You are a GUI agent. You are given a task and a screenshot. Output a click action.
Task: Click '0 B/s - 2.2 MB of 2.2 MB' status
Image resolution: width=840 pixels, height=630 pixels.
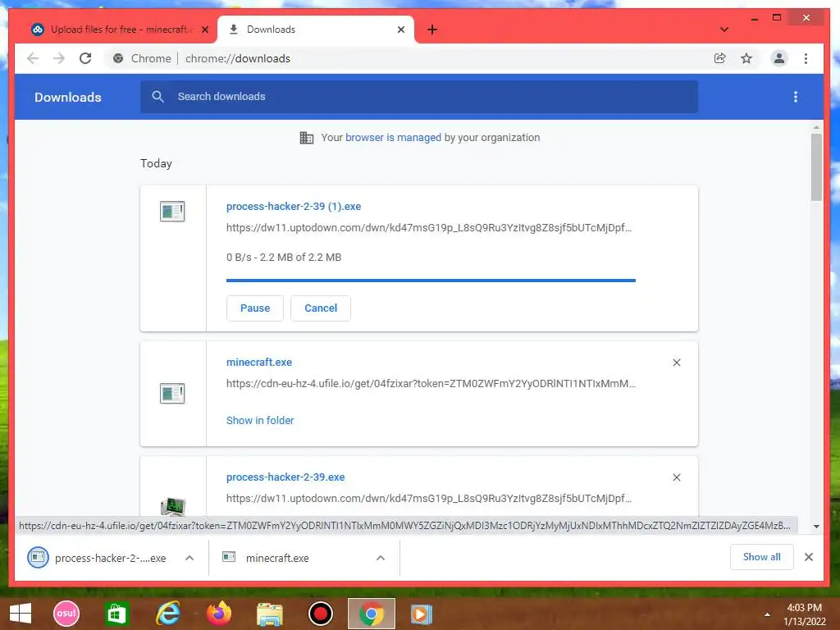pyautogui.click(x=284, y=257)
